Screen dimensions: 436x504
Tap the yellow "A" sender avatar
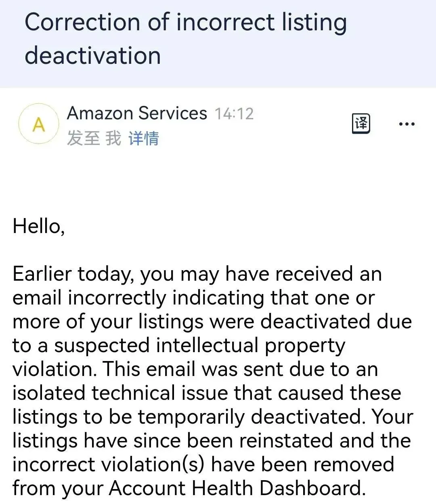pyautogui.click(x=39, y=124)
